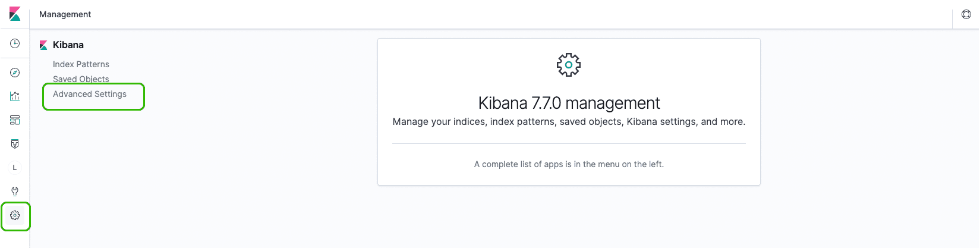Screen dimensions: 980x248
Task: Open Dashboard icon in sidebar
Action: click(x=15, y=120)
